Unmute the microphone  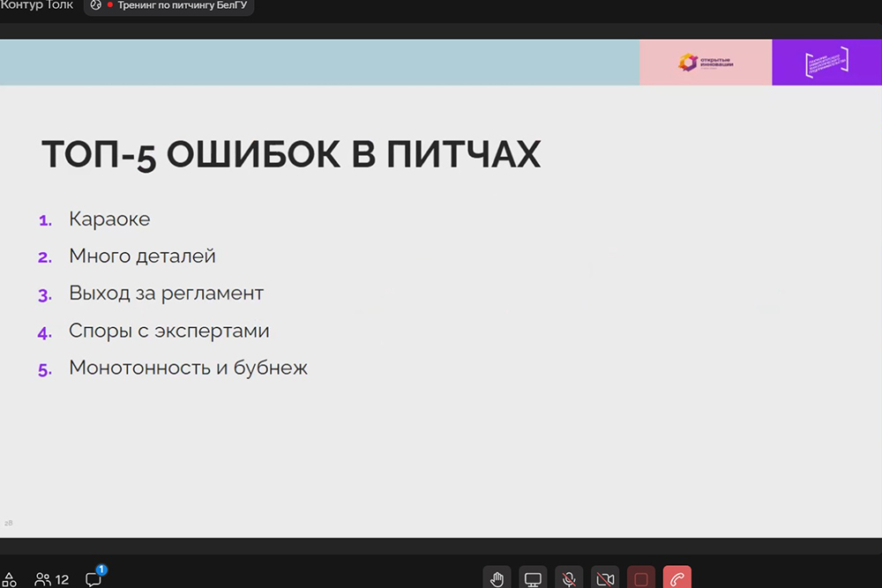click(x=569, y=579)
